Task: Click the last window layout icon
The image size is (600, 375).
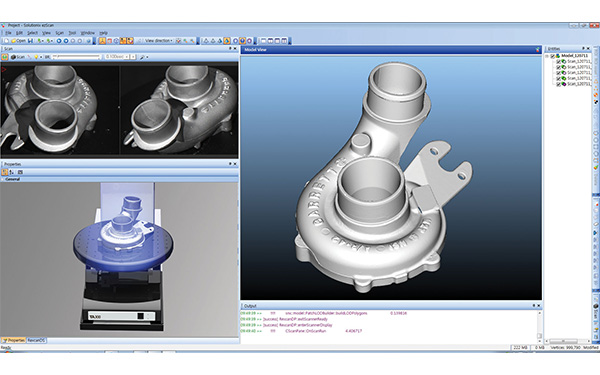Action: coord(284,41)
